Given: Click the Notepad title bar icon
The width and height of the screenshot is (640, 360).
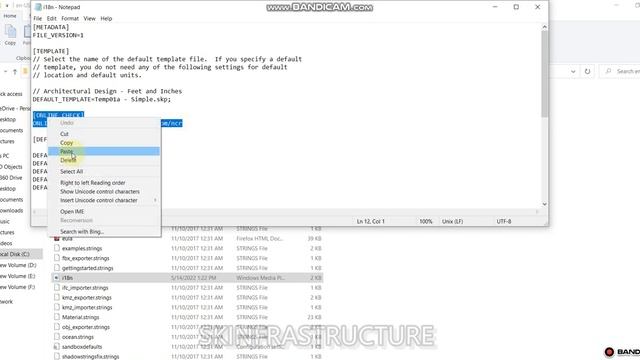Looking at the screenshot, I should click(38, 7).
